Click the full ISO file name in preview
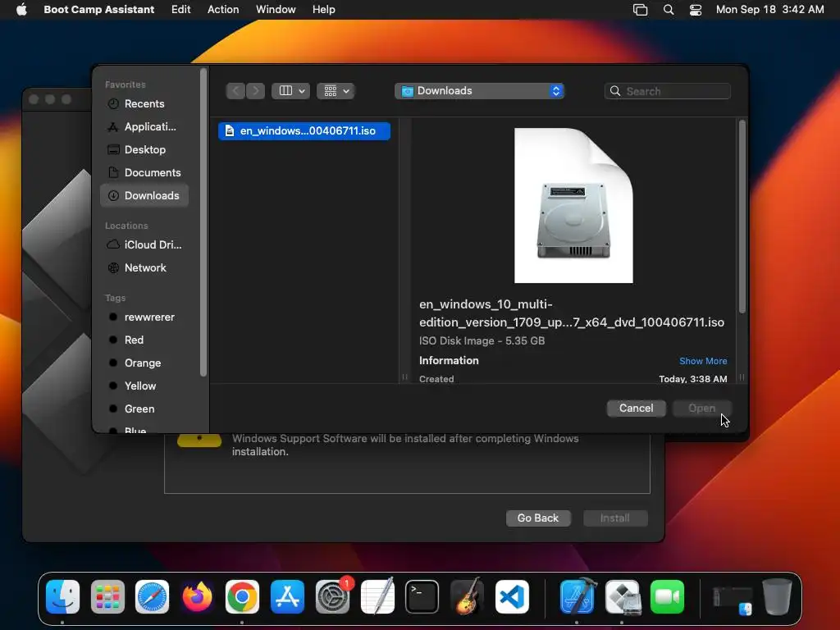Viewport: 840px width, 630px height. 572,313
